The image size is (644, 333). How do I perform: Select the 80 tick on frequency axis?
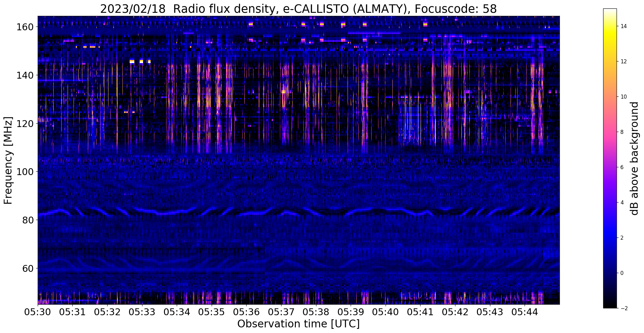28,220
